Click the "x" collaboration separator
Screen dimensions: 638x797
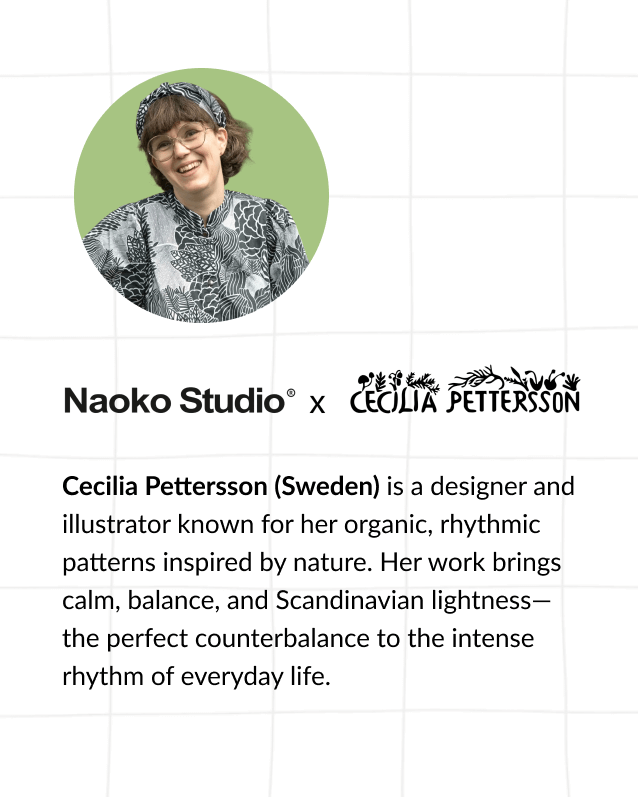point(318,404)
